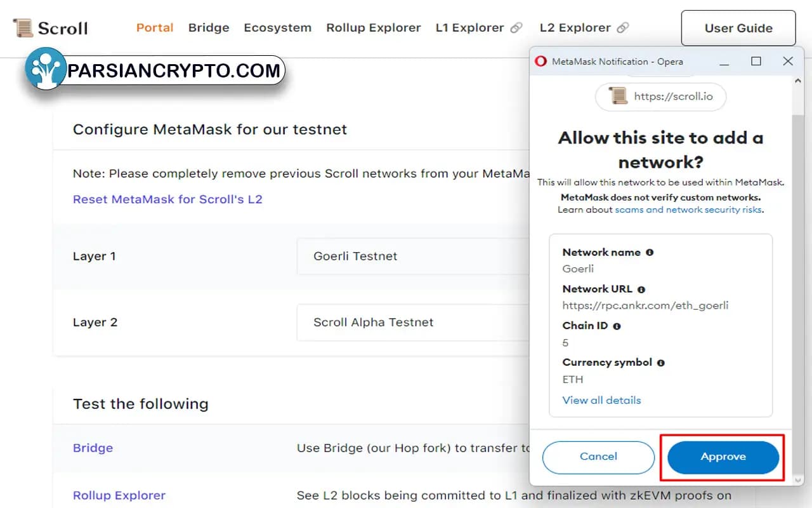Click the Layer 2 row label
Image resolution: width=812 pixels, height=508 pixels.
(95, 323)
